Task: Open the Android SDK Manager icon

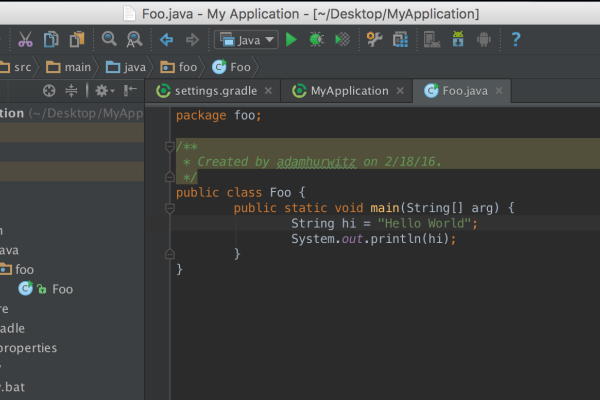Action: [459, 40]
